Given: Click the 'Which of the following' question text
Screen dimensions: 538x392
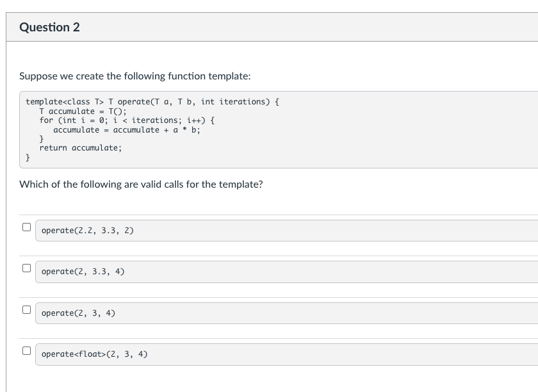Looking at the screenshot, I should (x=141, y=184).
